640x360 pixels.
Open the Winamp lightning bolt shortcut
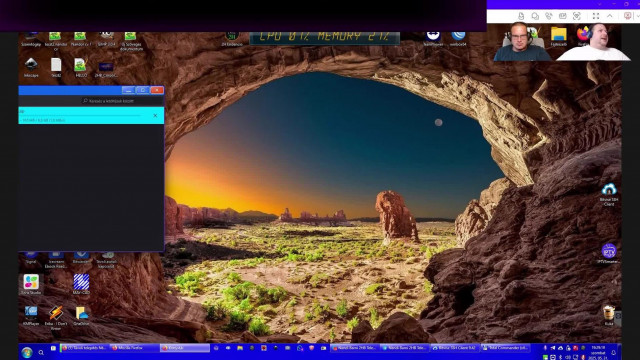[56, 316]
